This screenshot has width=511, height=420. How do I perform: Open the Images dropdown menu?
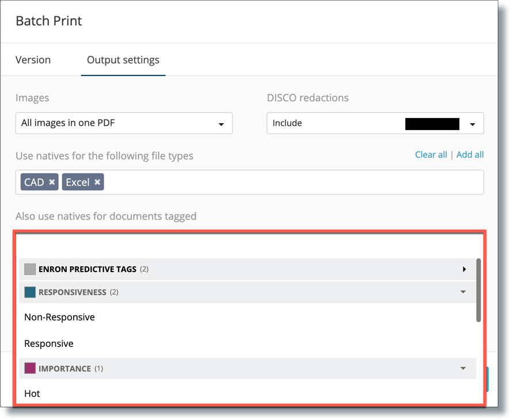point(124,123)
